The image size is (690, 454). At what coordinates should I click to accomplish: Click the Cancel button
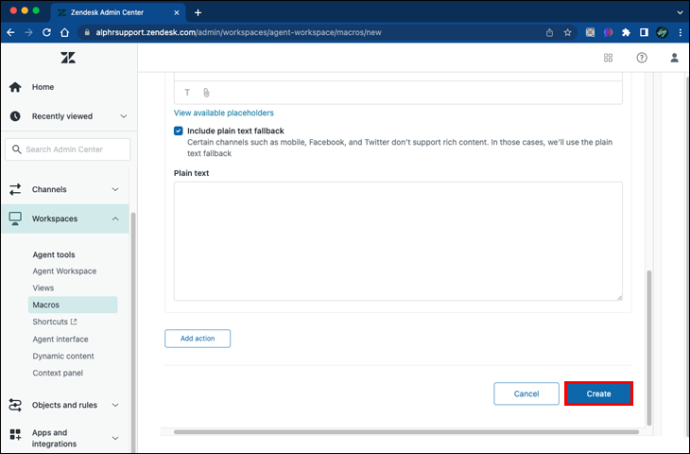[x=526, y=394]
